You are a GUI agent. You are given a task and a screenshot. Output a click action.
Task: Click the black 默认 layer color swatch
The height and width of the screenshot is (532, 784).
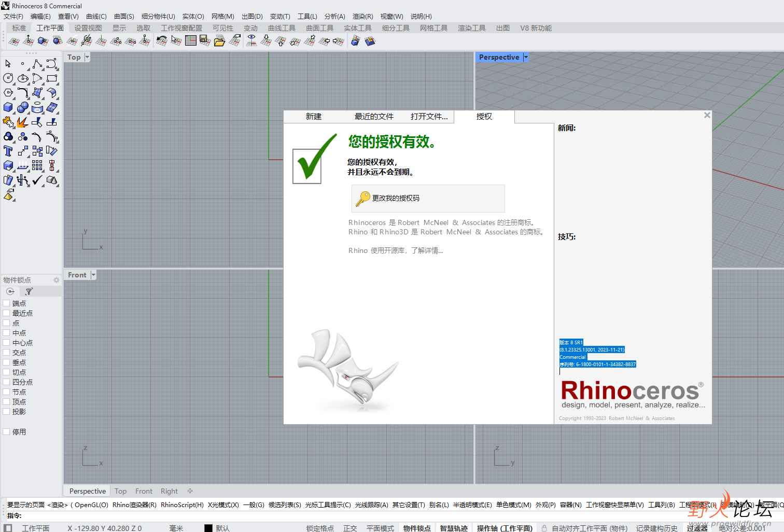208,528
